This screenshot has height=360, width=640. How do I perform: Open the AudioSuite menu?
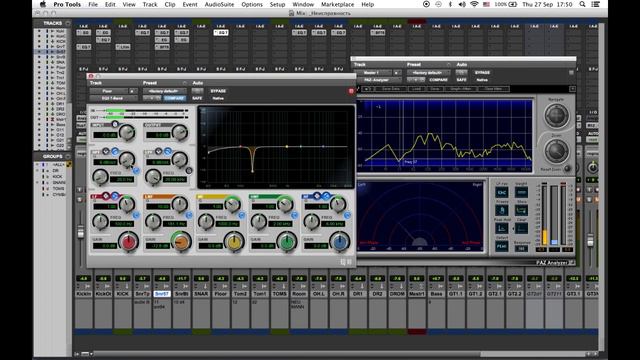tap(219, 4)
